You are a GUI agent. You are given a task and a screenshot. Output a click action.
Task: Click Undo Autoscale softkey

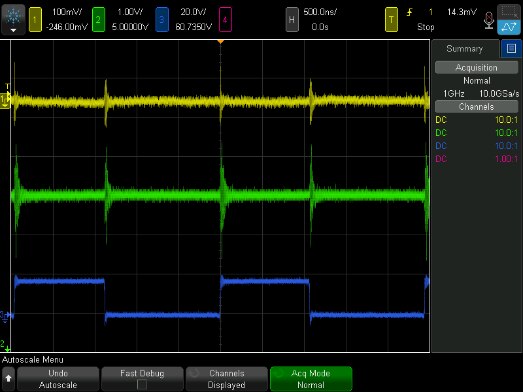click(x=58, y=379)
